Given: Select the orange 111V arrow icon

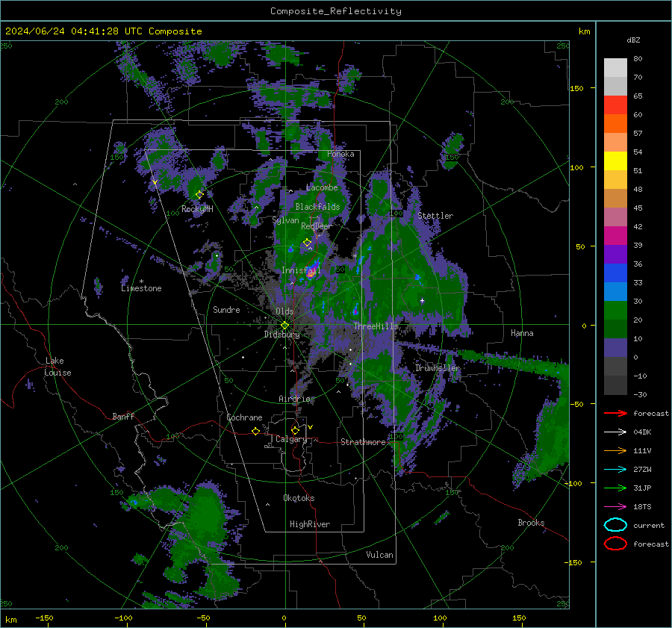Looking at the screenshot, I should (x=615, y=450).
